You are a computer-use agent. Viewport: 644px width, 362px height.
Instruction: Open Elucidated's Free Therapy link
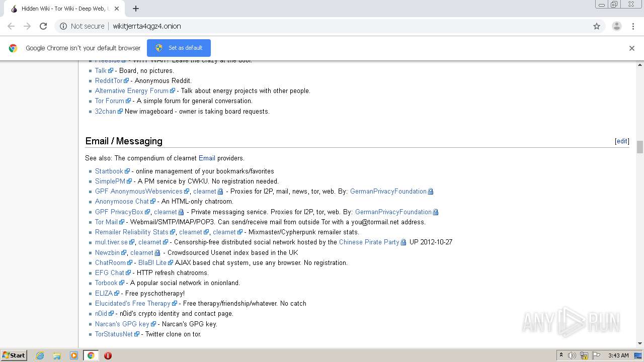(133, 303)
